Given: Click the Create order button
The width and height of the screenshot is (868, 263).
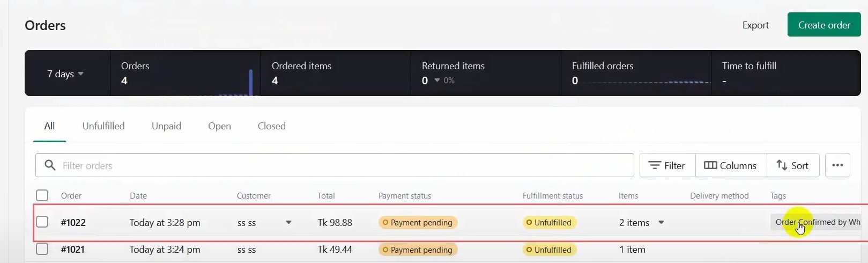Looking at the screenshot, I should coord(824,25).
